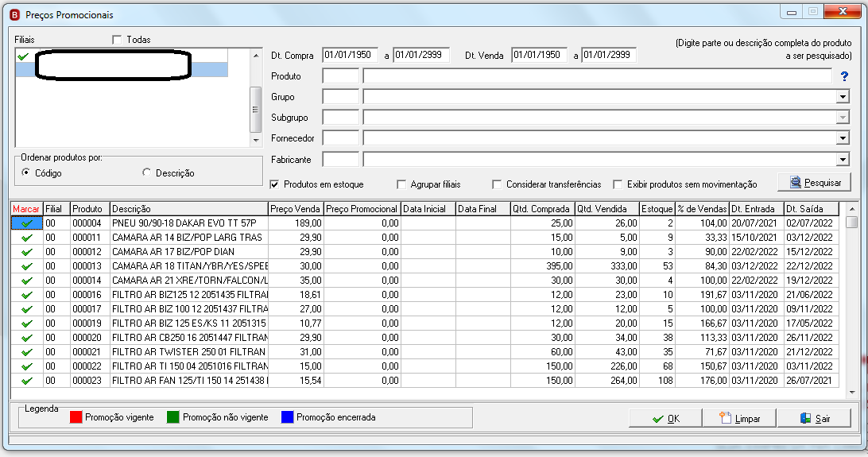Screen dimensions: 868x457
Task: Open the Grupo dropdown arrow
Action: (x=843, y=97)
